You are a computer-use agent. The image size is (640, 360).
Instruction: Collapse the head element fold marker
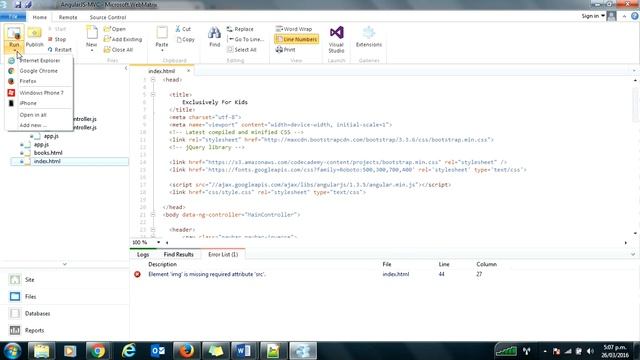point(153,80)
